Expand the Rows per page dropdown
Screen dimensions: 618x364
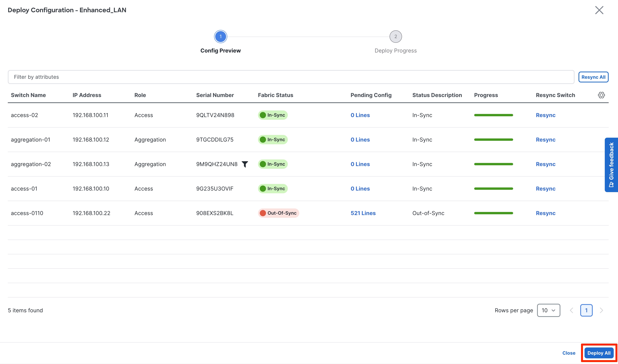(x=548, y=310)
